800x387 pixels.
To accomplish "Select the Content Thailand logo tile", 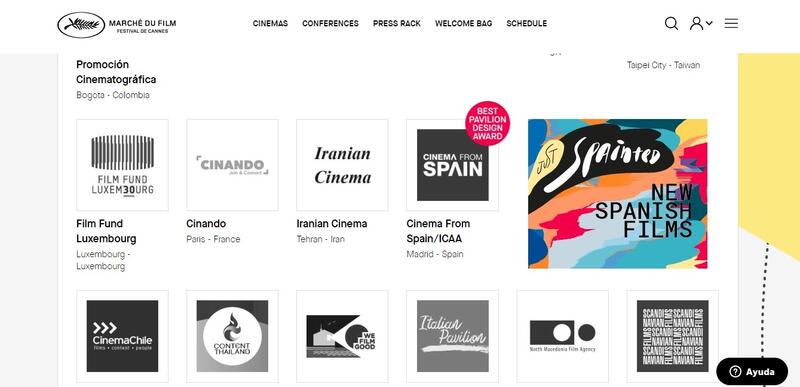I will [x=232, y=336].
